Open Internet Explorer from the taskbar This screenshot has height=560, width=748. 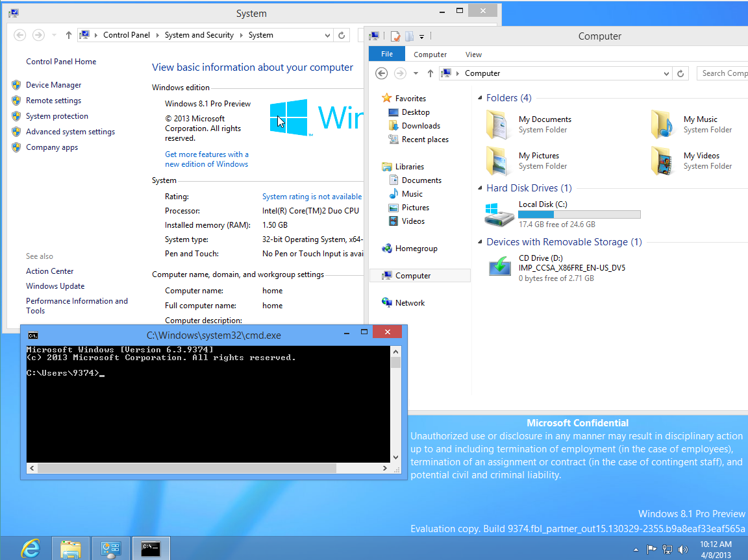coord(30,548)
